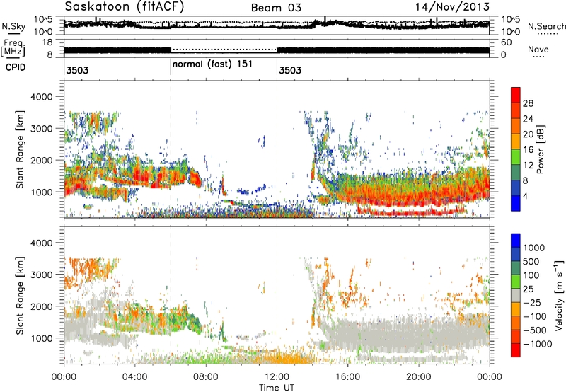Image resolution: width=566 pixels, height=392 pixels.
Task: Click the 24 dB colorbar label
Action: (528, 119)
